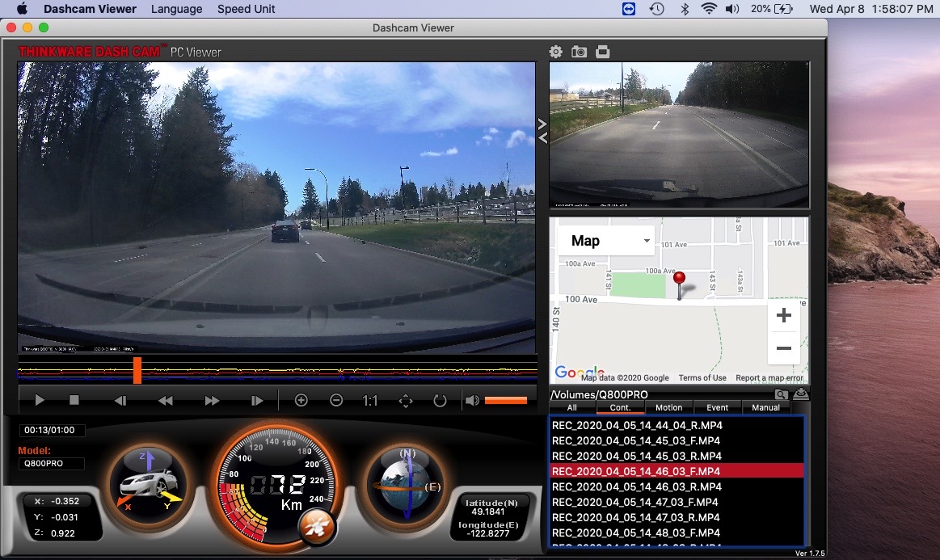Viewport: 940px width, 560px height.
Task: Click the Wi-Fi status icon
Action: (x=709, y=8)
